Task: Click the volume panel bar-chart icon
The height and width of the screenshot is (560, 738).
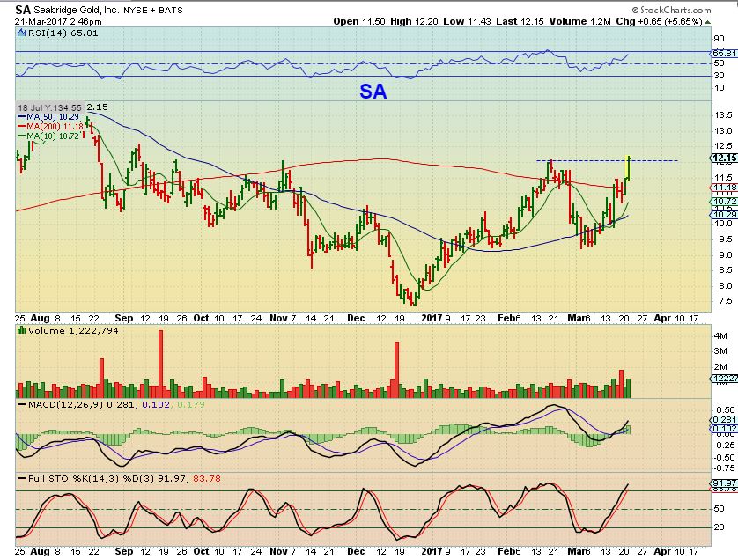Action: click(22, 330)
